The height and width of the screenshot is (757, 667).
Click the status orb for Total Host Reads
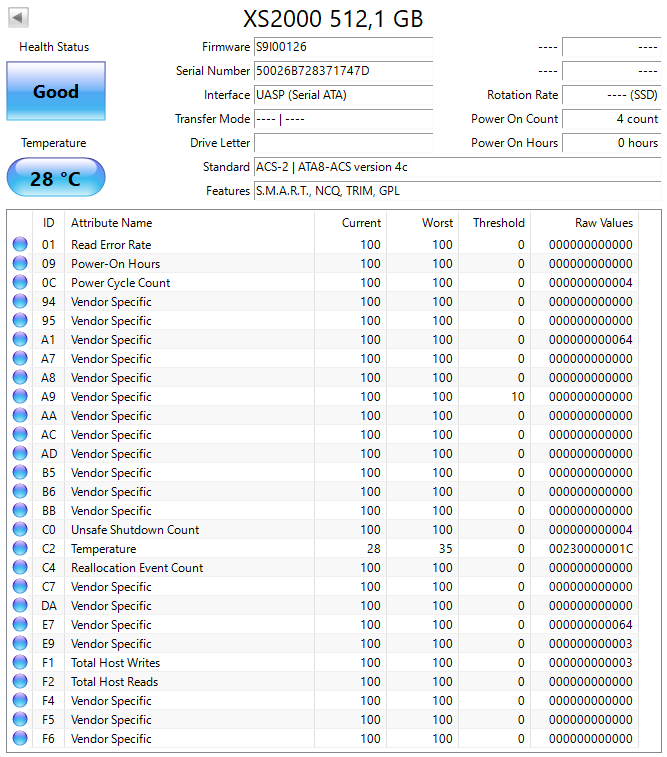20,681
